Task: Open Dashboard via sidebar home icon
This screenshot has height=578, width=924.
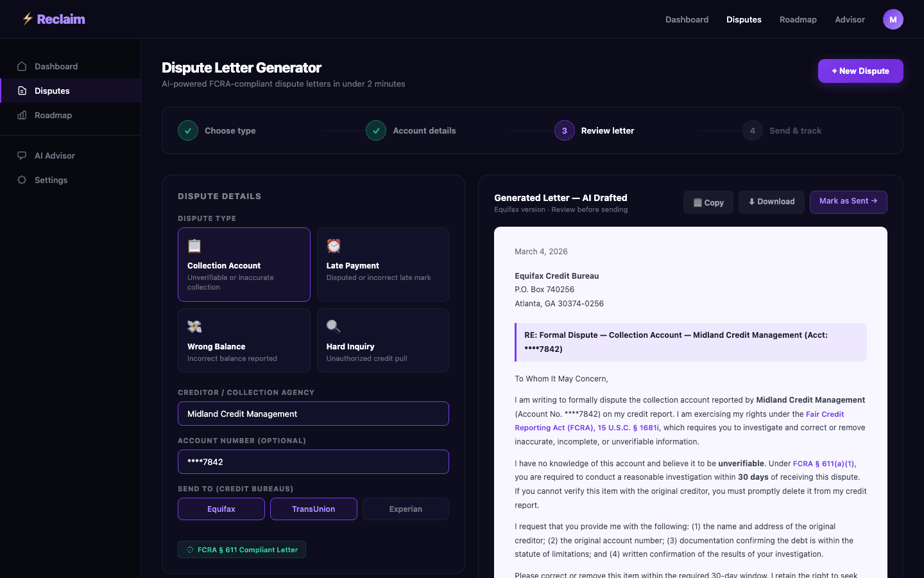Action: [22, 66]
